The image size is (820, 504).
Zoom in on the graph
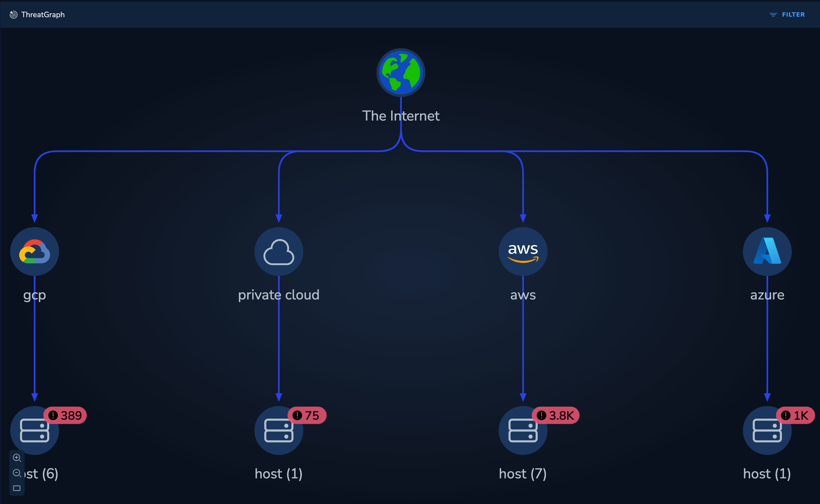pyautogui.click(x=17, y=458)
